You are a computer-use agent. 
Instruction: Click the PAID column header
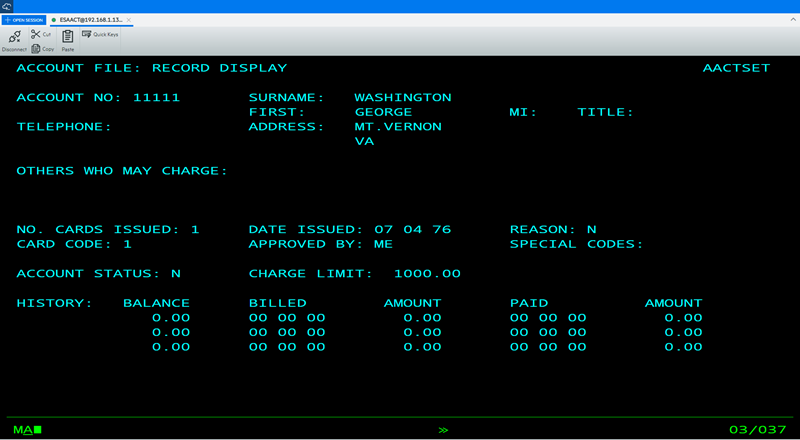(529, 303)
